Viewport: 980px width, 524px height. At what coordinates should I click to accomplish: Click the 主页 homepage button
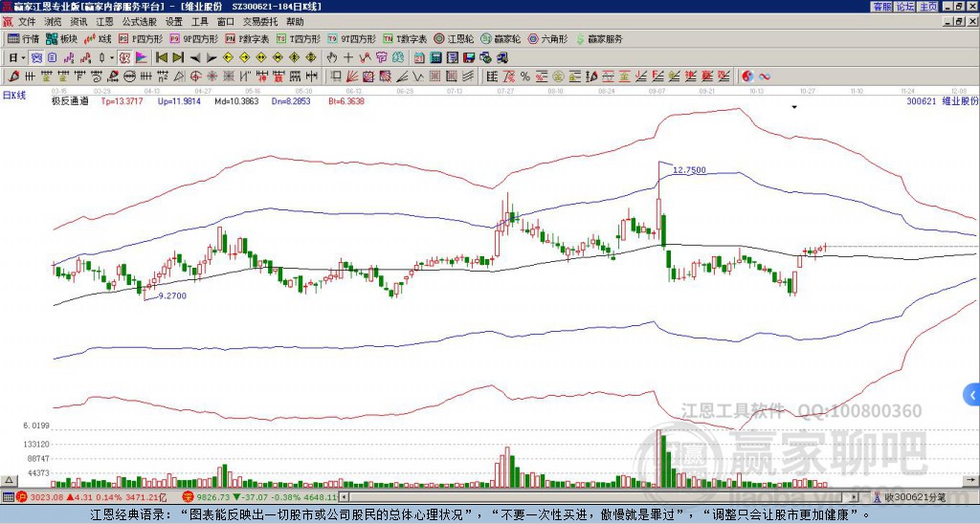click(927, 7)
